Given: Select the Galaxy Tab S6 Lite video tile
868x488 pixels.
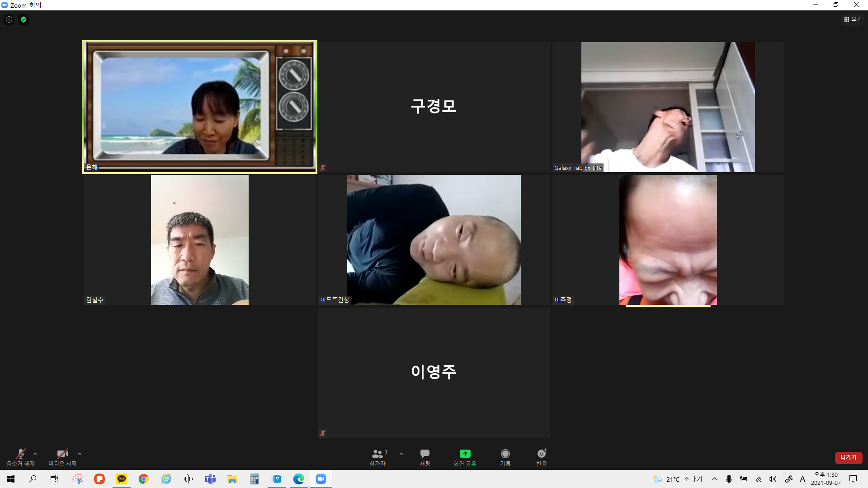Looking at the screenshot, I should point(668,107).
